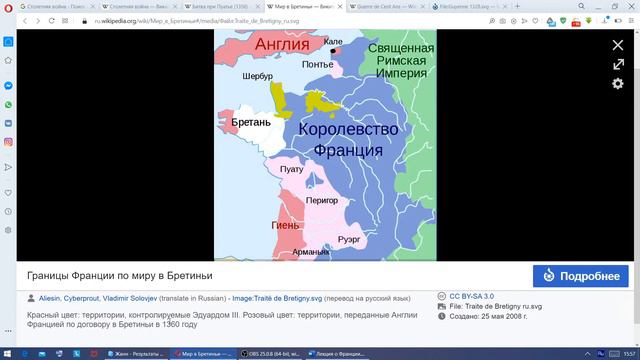Open the Messenger icon in the sidebar
Screen dimensions: 640x360
(8, 86)
